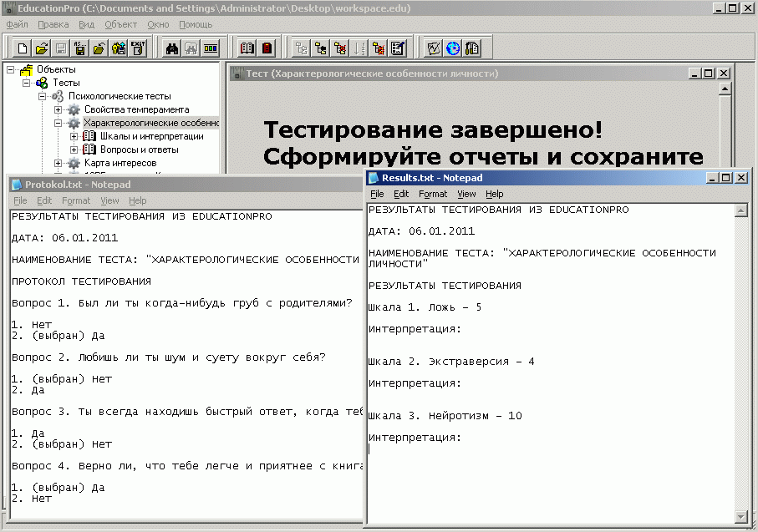Open the Format menu in Results.txt Notepad

click(x=433, y=194)
